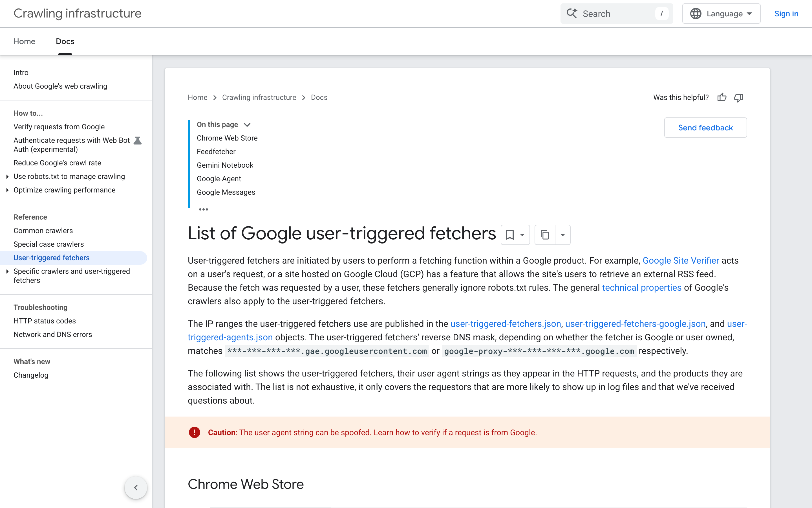Click the Home breadcrumb link
812x508 pixels.
pyautogui.click(x=197, y=97)
